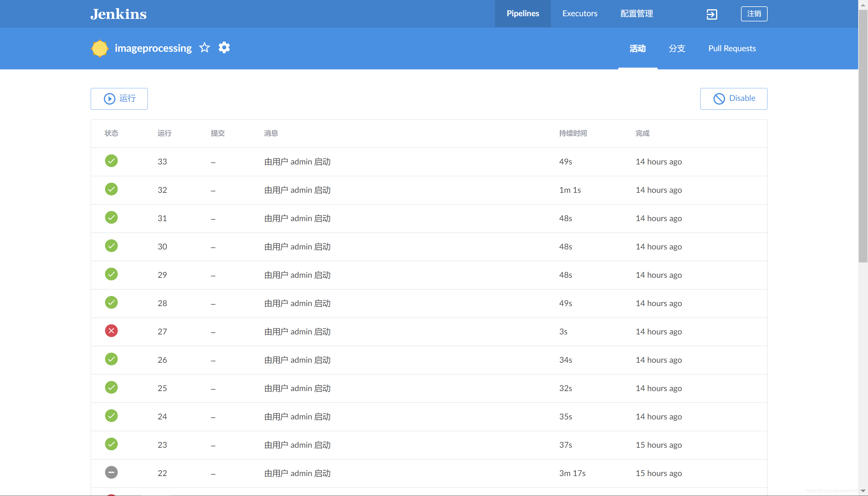Click run number 27
Screen dimensions: 868x496
[162, 332]
